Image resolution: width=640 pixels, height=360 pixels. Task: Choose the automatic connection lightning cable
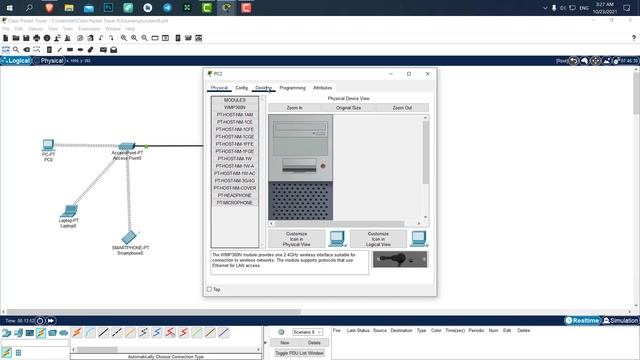(77, 333)
